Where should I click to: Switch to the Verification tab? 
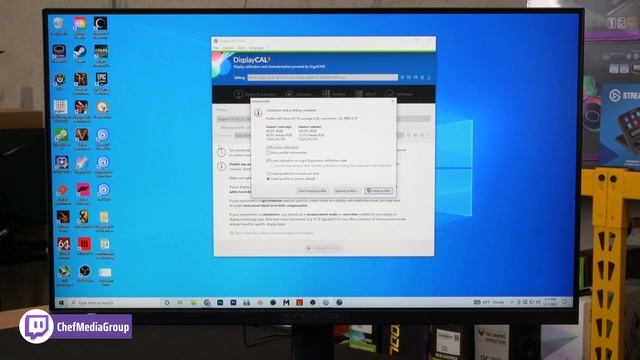[399, 94]
